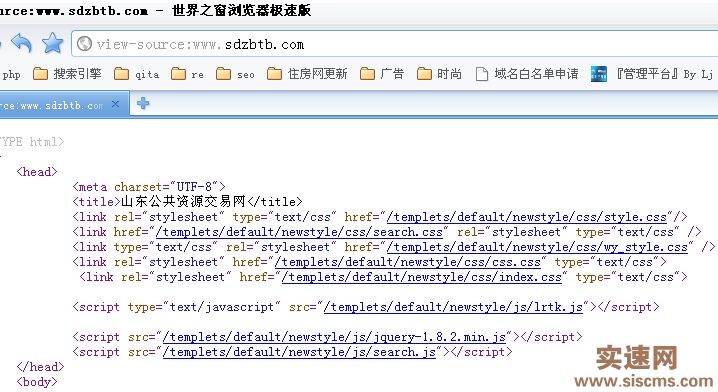Open the seo bookmark folder
This screenshot has width=718, height=392.
(235, 74)
